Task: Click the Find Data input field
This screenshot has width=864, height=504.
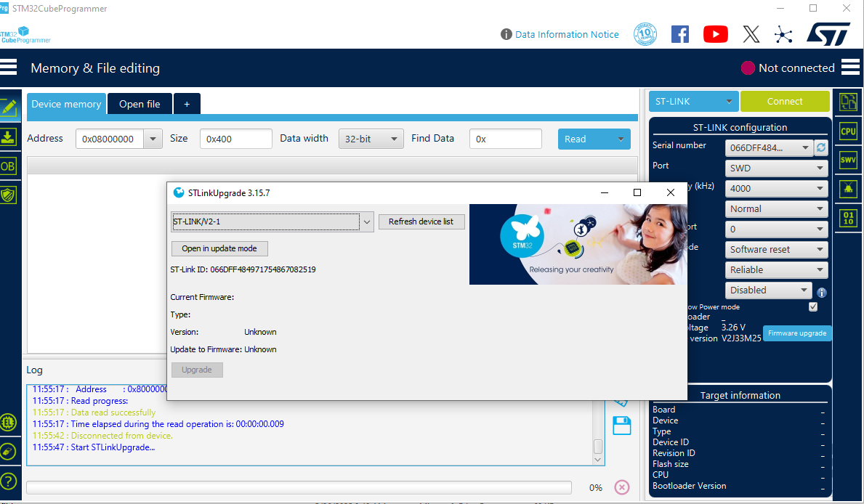Action: tap(505, 139)
